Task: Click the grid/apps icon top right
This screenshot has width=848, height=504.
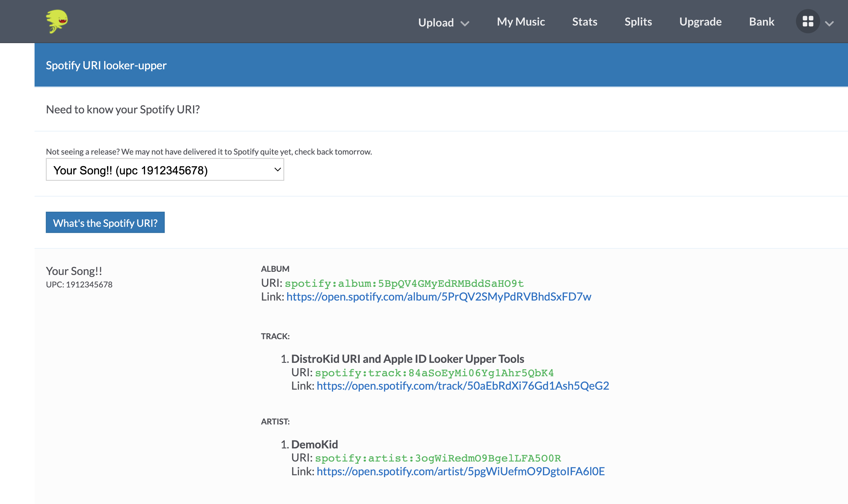Action: click(808, 21)
